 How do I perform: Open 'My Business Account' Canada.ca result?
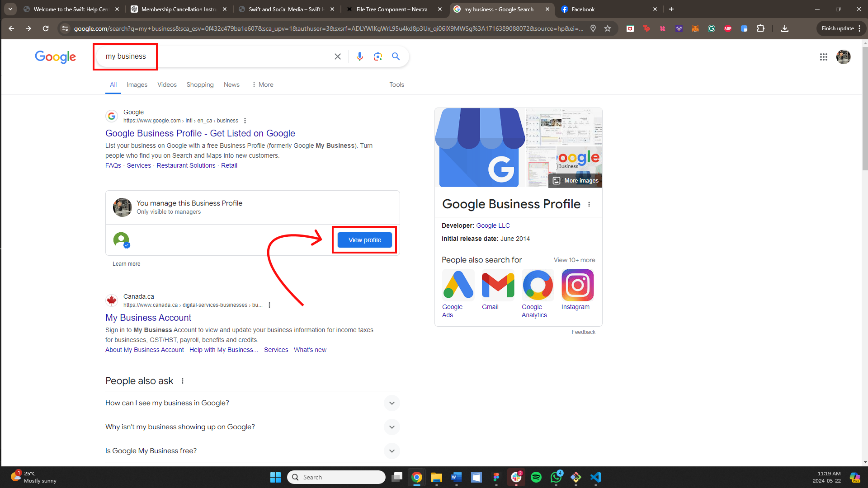click(148, 318)
